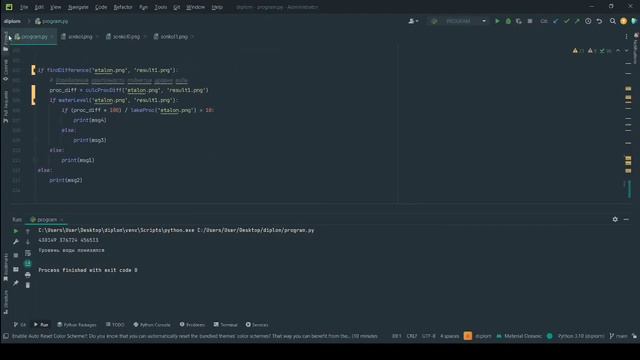This screenshot has height=360, width=640.
Task: Open the Tools menu
Action: (160, 7)
